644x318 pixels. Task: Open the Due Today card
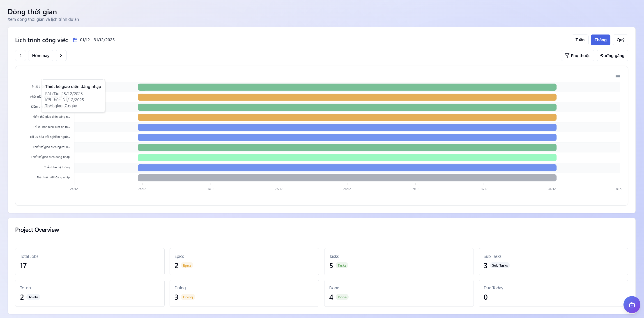click(553, 293)
